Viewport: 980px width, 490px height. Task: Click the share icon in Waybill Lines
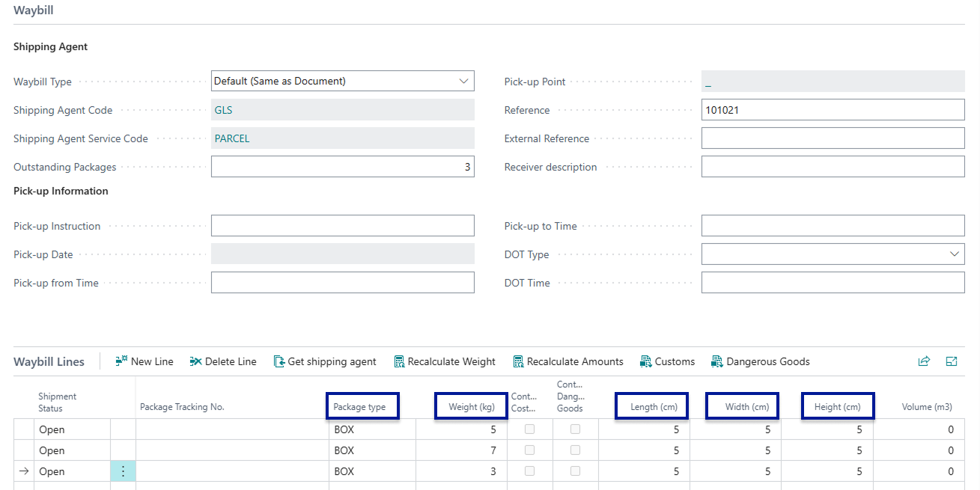[924, 361]
